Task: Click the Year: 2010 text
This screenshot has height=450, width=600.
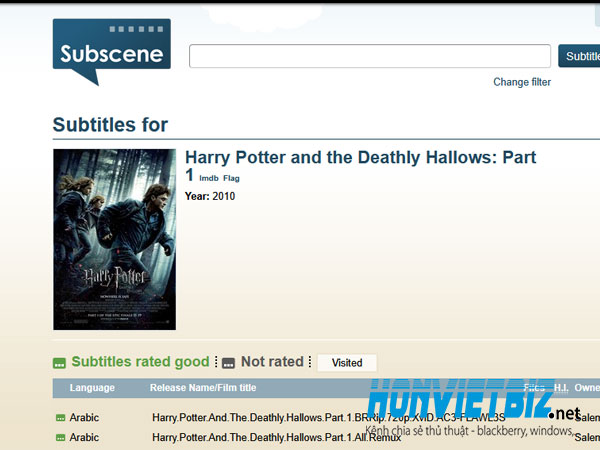Action: tap(210, 196)
